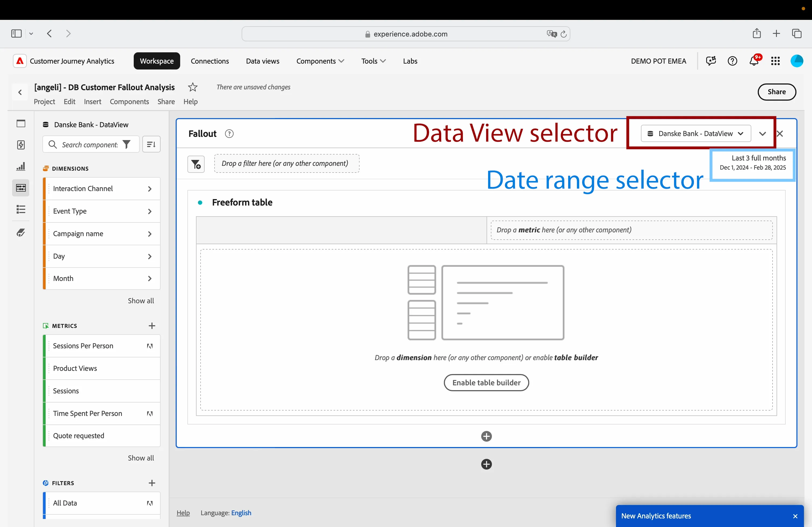Screen dimensions: 812x527
Task: Open the user profile avatar
Action: coord(797,61)
